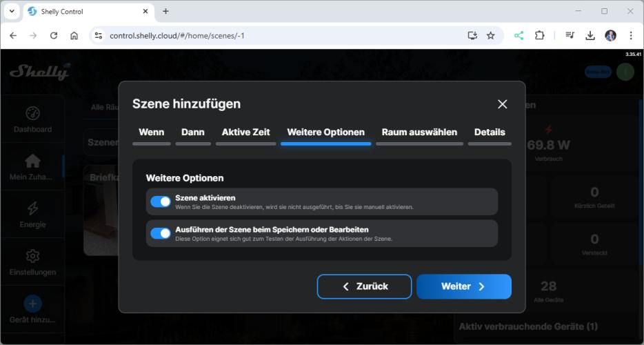Click the Gerät hinzufügen plus icon

(x=32, y=304)
